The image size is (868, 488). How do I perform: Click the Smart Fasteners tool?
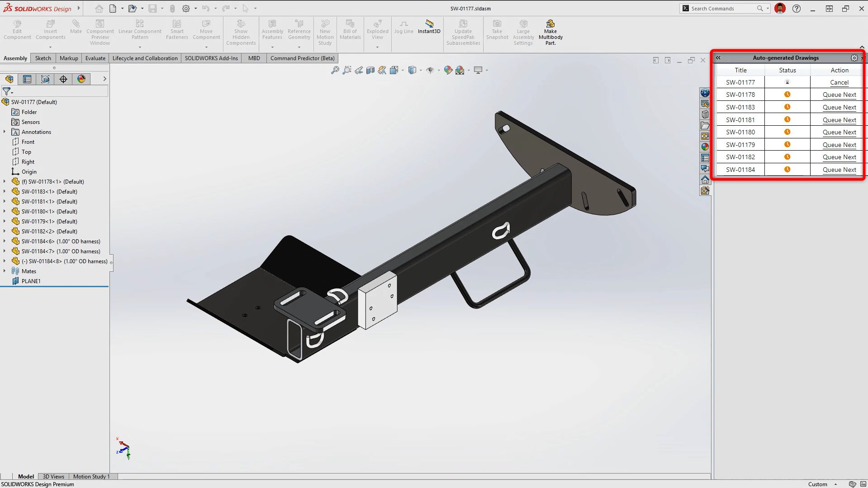(176, 29)
